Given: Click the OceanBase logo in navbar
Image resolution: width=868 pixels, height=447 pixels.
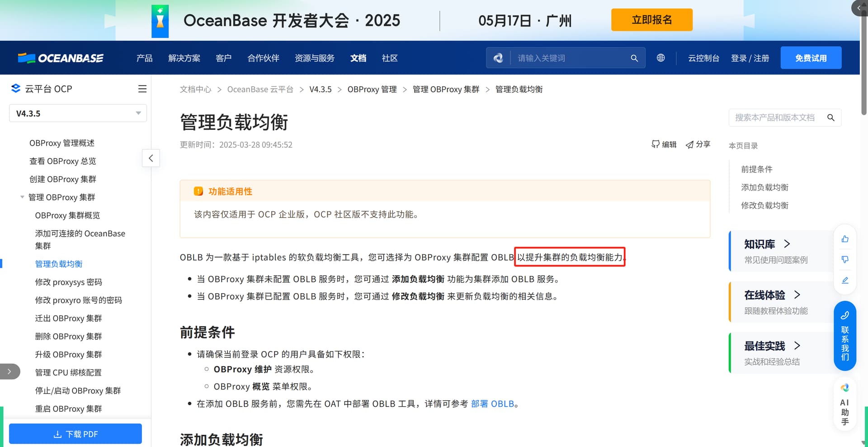Looking at the screenshot, I should tap(61, 58).
